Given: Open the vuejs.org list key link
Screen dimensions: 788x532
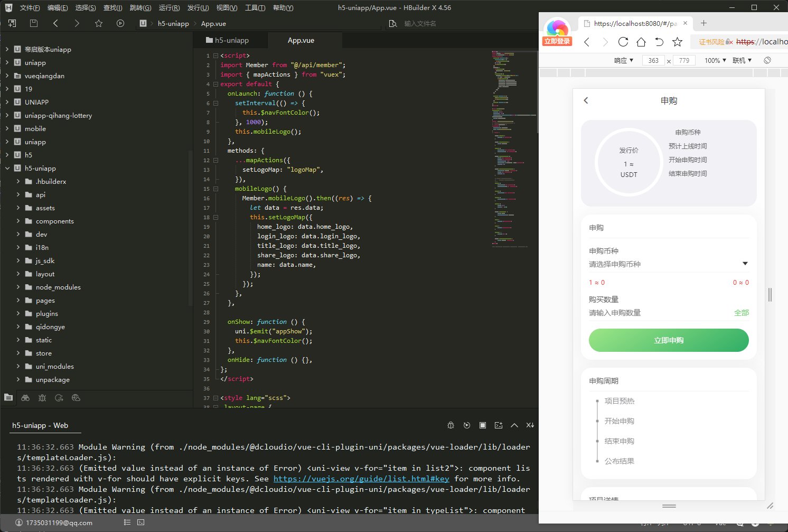Looking at the screenshot, I should point(361,479).
